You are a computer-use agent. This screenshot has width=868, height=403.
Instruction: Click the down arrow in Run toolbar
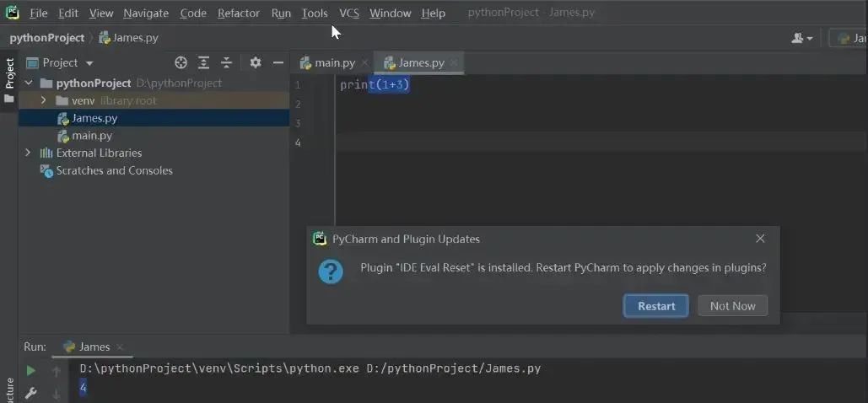point(56,395)
